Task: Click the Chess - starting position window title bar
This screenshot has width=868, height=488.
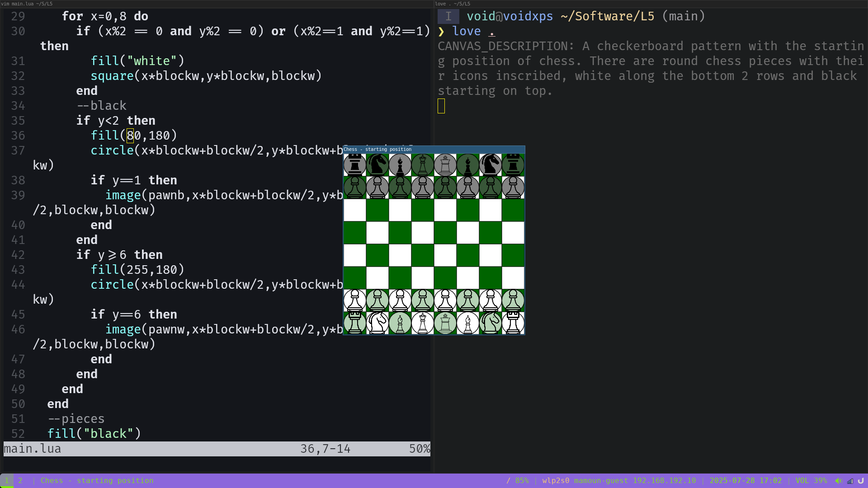Action: click(x=434, y=149)
